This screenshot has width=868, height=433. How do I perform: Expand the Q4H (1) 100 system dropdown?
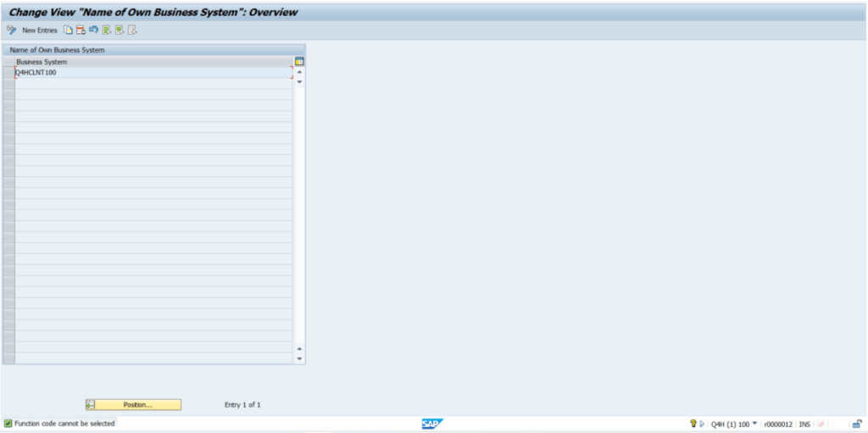pos(754,423)
